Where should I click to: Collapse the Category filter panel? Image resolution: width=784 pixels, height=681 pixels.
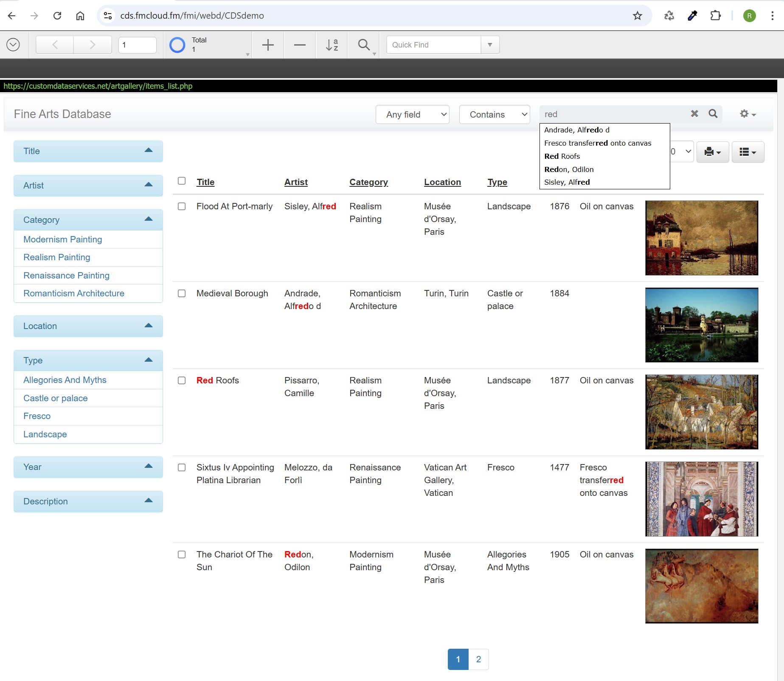pyautogui.click(x=149, y=219)
